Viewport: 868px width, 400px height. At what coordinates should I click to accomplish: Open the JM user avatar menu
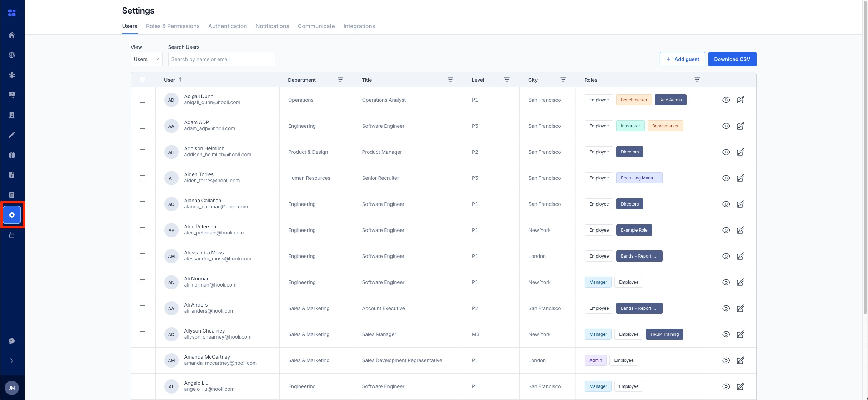coord(12,388)
